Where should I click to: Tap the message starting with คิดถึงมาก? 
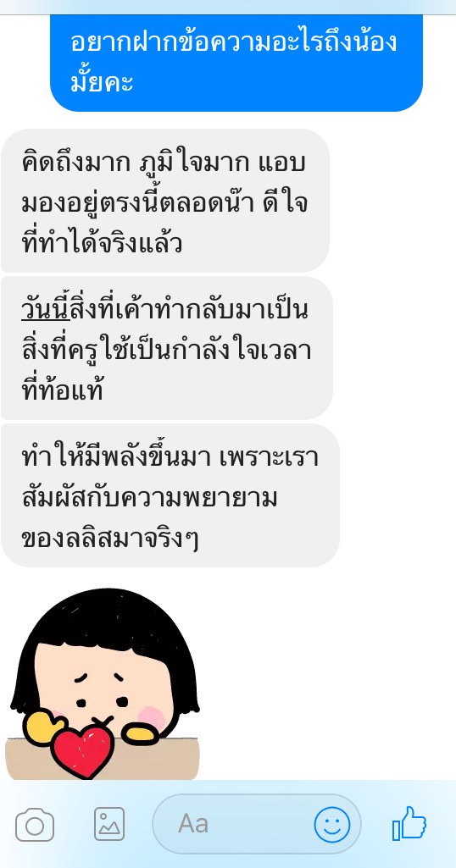(165, 201)
